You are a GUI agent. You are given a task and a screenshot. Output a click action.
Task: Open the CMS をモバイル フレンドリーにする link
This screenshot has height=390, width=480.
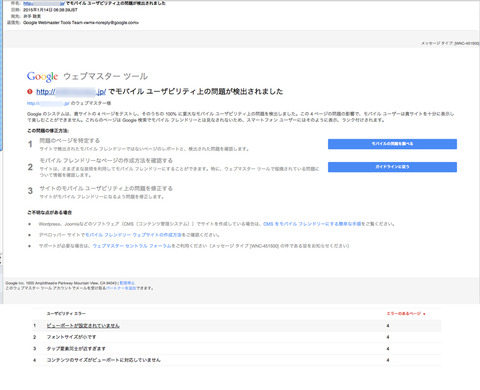point(312,224)
